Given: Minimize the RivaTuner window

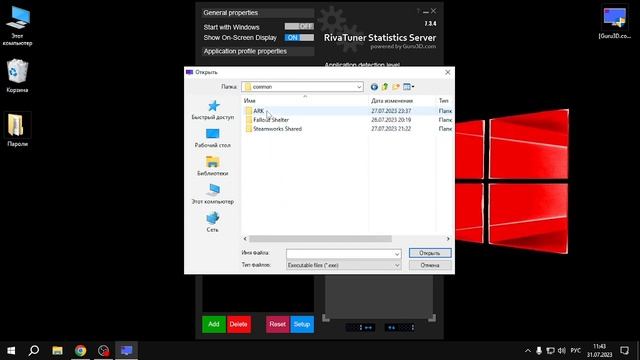Looking at the screenshot, I should click(426, 11).
